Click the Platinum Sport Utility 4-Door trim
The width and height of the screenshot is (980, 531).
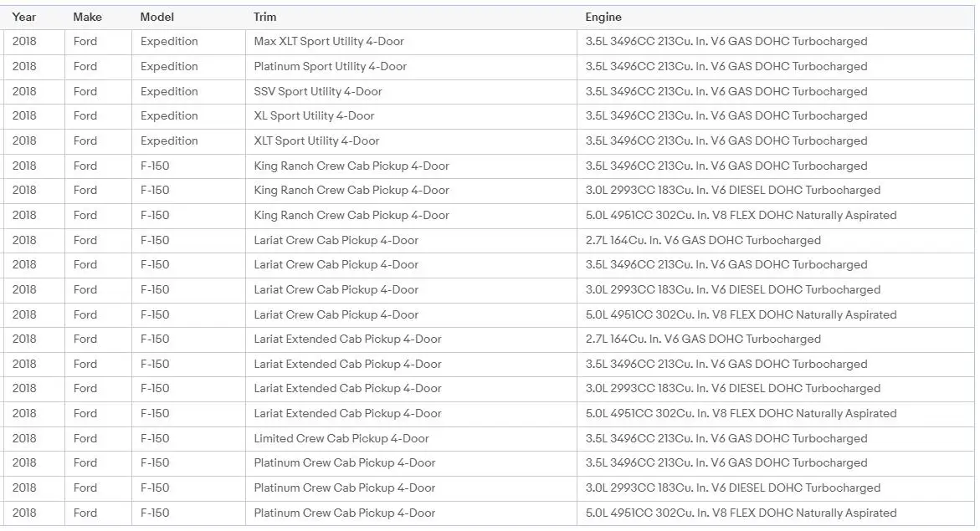tap(330, 67)
